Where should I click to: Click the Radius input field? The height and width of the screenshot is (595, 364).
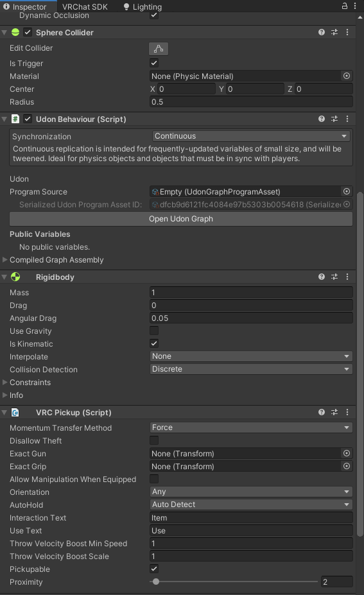[251, 101]
